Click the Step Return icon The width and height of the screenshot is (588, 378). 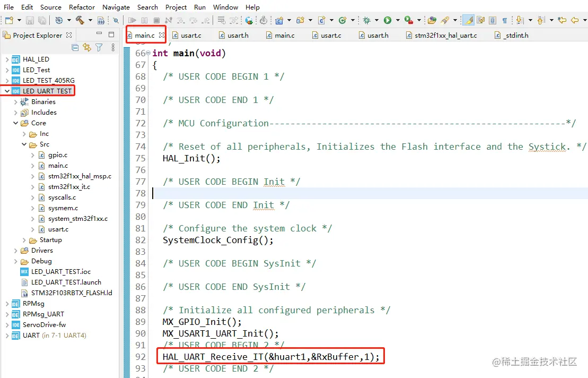(x=206, y=20)
